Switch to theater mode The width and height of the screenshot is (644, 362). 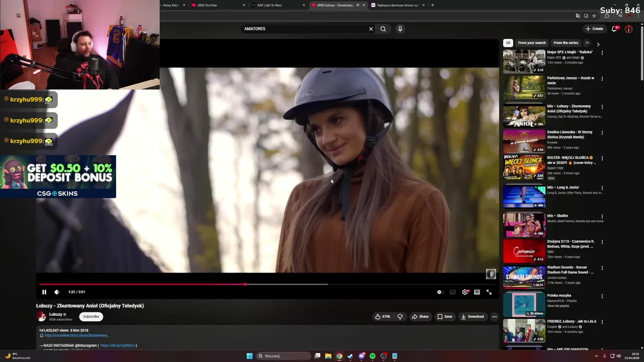(477, 292)
